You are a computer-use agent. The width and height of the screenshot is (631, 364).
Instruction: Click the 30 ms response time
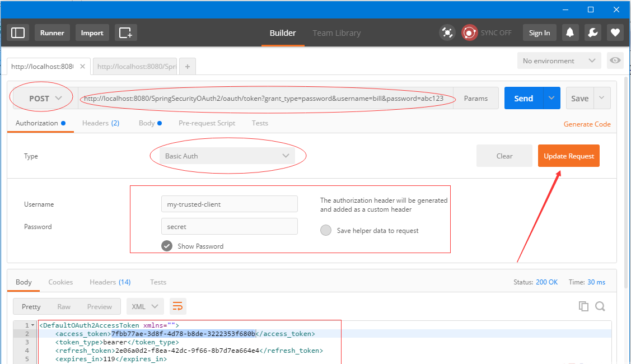596,282
